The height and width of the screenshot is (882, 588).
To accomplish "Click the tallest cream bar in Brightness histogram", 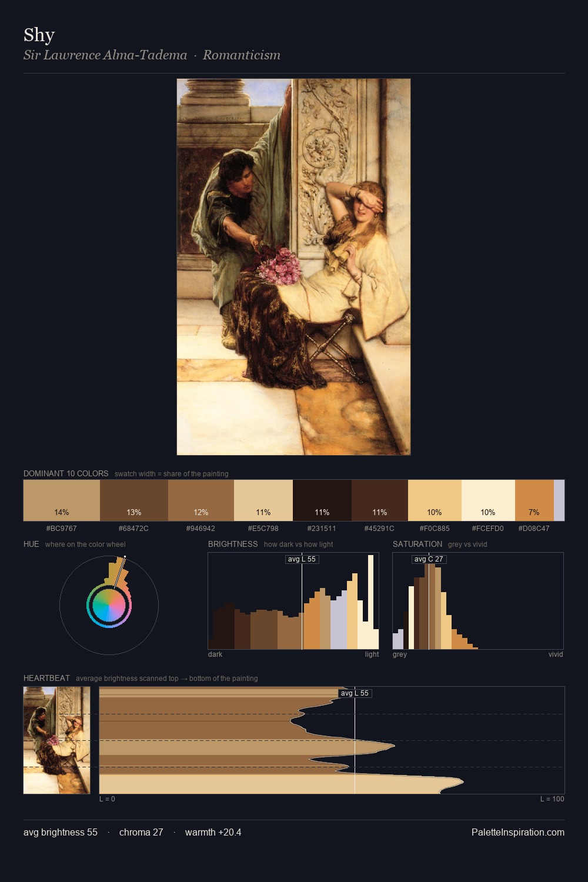I will pos(371,602).
